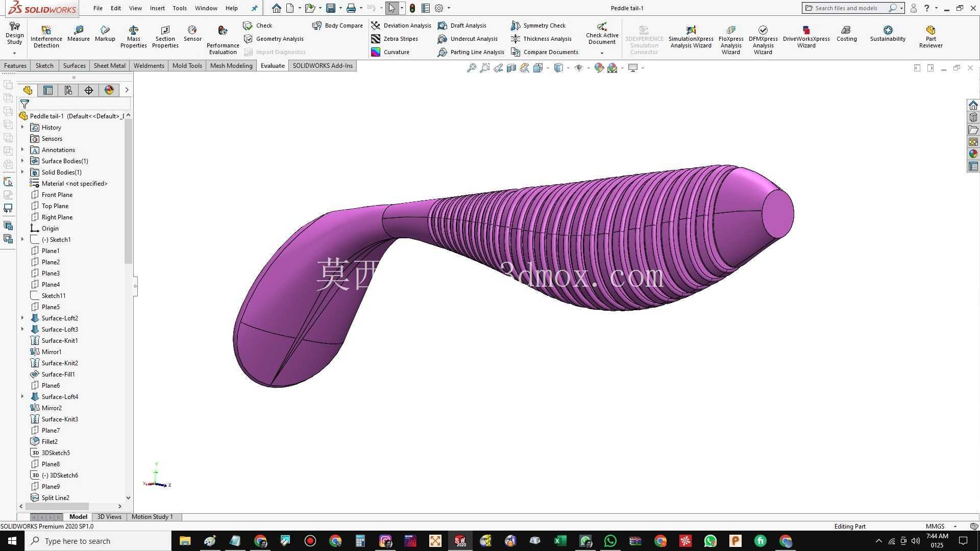Switch to the Surfaces tab
980x551 pixels.
(74, 66)
